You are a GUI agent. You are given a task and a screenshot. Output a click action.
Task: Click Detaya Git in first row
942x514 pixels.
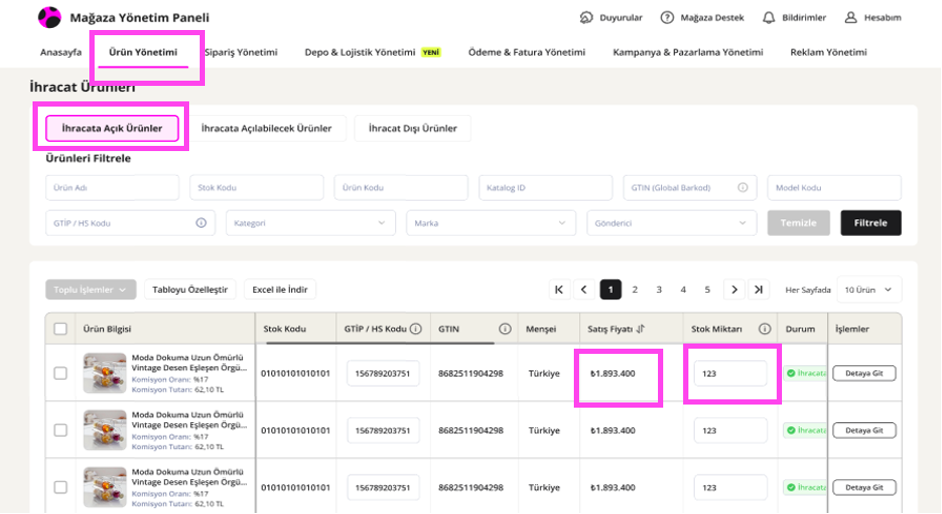864,373
